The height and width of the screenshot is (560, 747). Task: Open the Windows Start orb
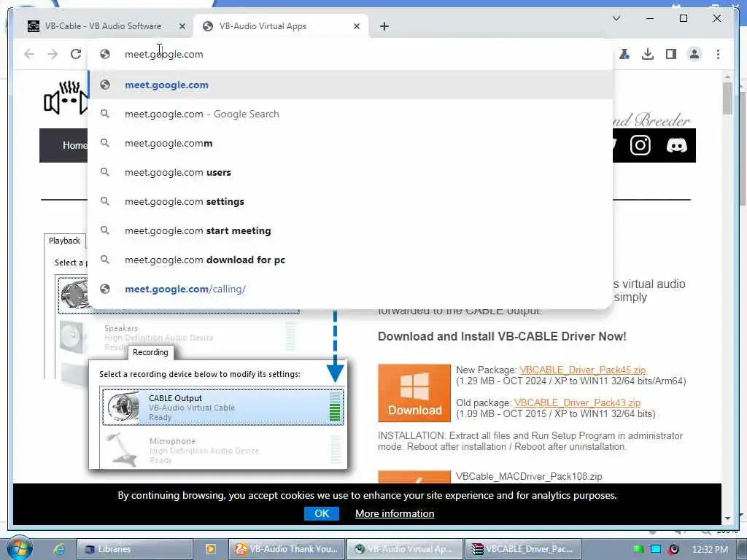pyautogui.click(x=20, y=548)
